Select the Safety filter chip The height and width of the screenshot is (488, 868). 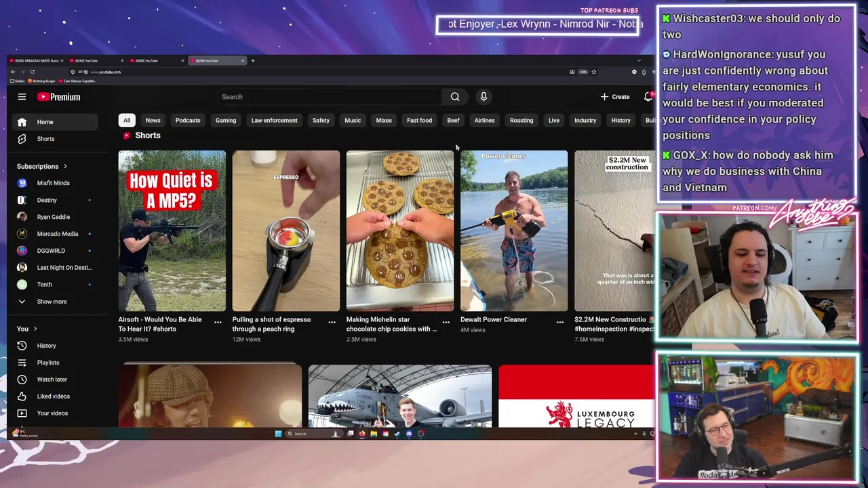click(x=321, y=120)
